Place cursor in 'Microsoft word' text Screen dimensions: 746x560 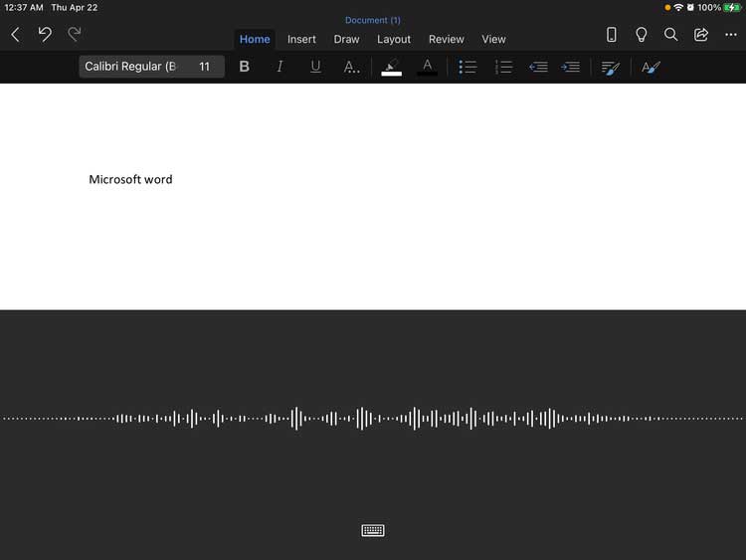pos(130,179)
